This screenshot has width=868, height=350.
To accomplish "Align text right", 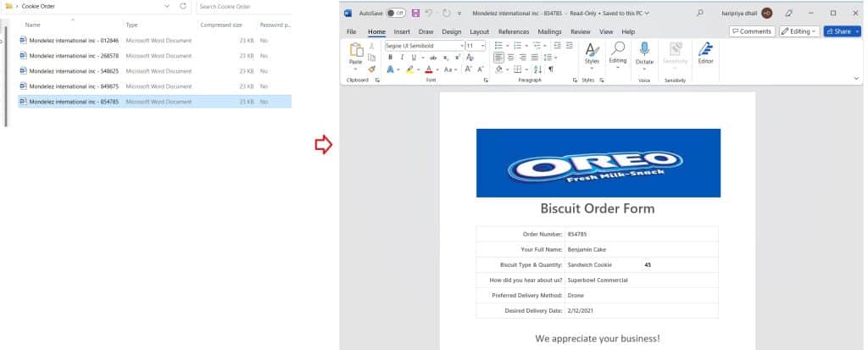I will click(x=522, y=58).
